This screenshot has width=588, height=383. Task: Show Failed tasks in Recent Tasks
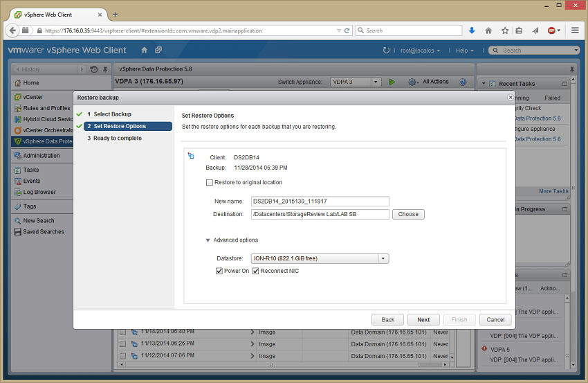[552, 98]
